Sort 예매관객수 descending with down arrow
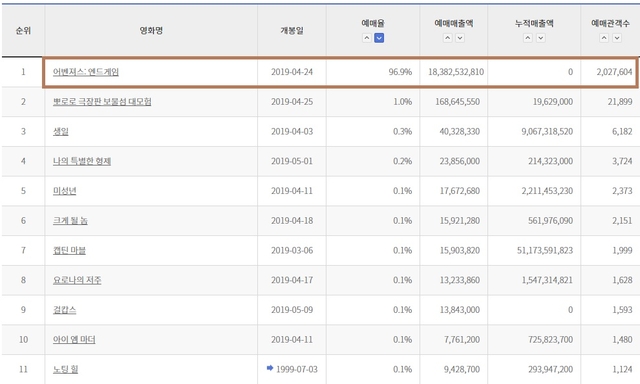The width and height of the screenshot is (640, 384). tap(617, 38)
